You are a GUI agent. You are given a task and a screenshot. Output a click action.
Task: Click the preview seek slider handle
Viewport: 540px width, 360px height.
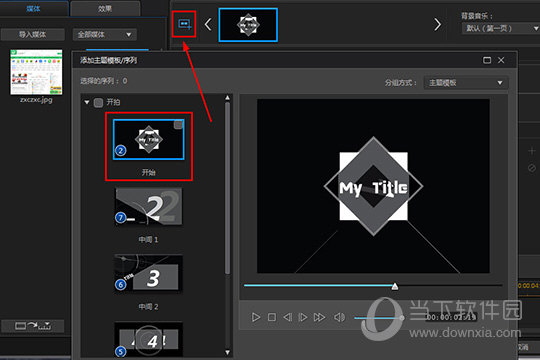point(395,286)
